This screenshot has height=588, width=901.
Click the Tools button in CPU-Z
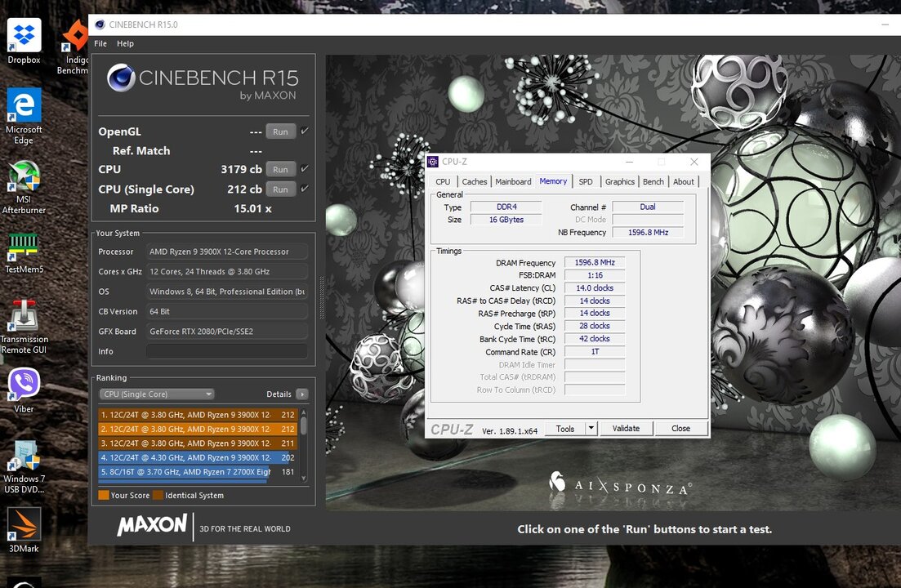pyautogui.click(x=564, y=429)
